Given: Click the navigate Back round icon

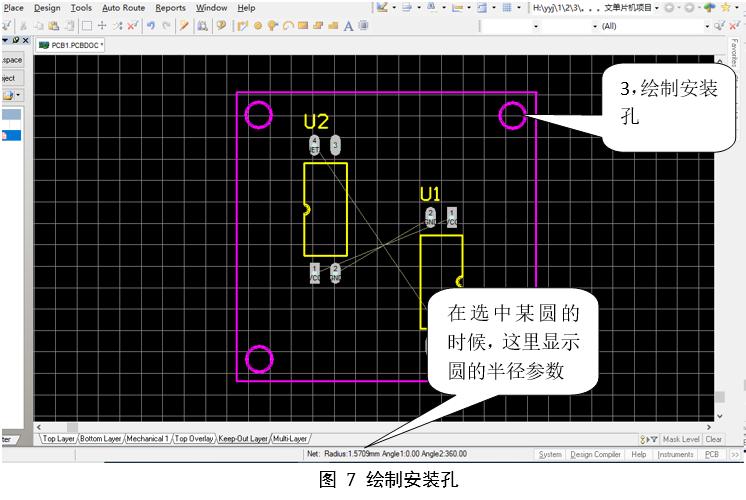Looking at the screenshot, I should tap(669, 8).
